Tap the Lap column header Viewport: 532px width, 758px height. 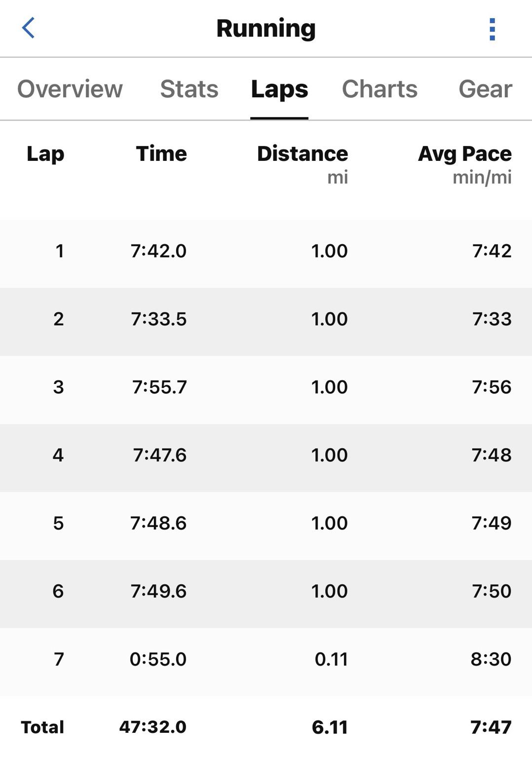pyautogui.click(x=45, y=154)
